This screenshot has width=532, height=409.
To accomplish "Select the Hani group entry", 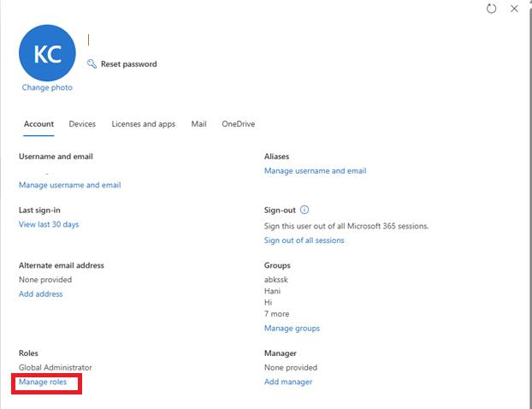I will point(272,291).
